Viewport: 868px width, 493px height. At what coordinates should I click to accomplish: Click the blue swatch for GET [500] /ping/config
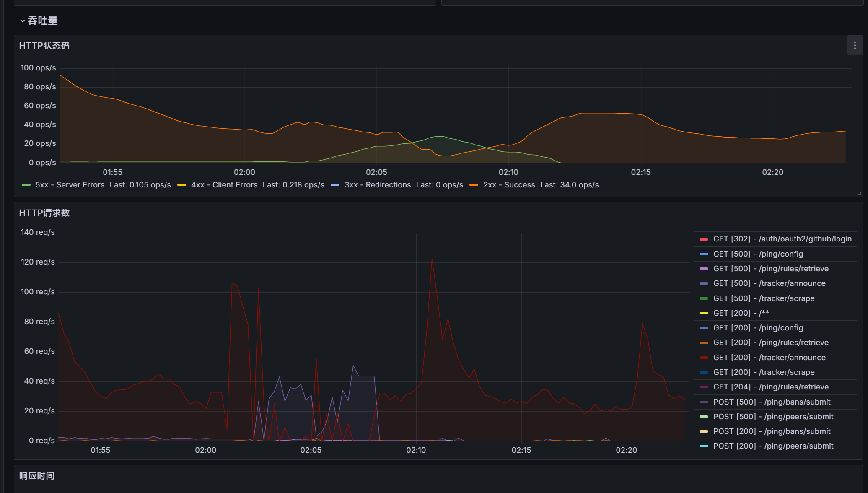tap(704, 254)
